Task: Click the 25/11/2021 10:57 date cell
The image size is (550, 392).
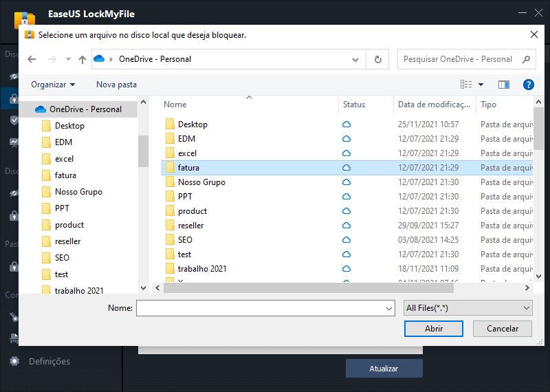Action: point(428,124)
